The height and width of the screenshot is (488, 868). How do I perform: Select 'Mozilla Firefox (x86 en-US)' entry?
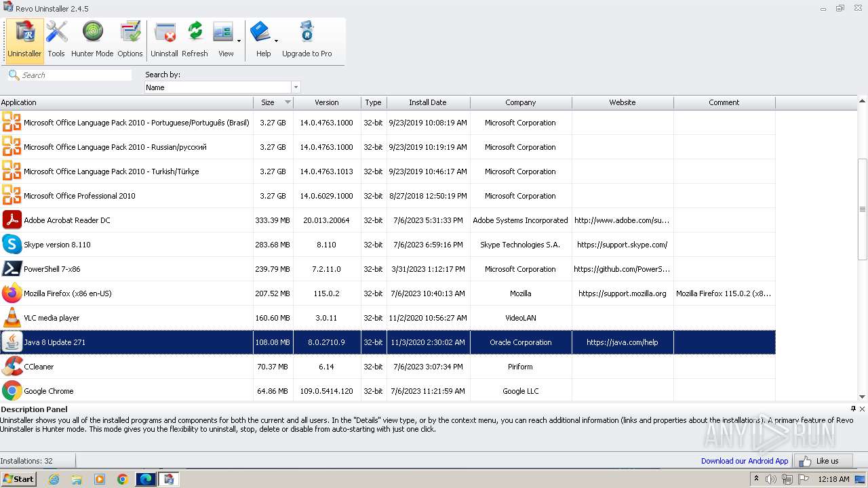point(68,293)
